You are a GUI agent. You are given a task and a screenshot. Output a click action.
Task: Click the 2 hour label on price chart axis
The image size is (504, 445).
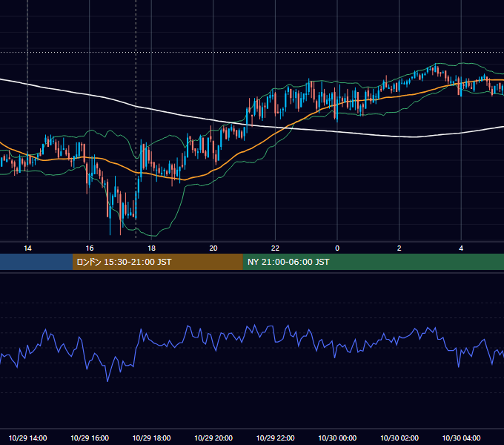click(x=399, y=248)
